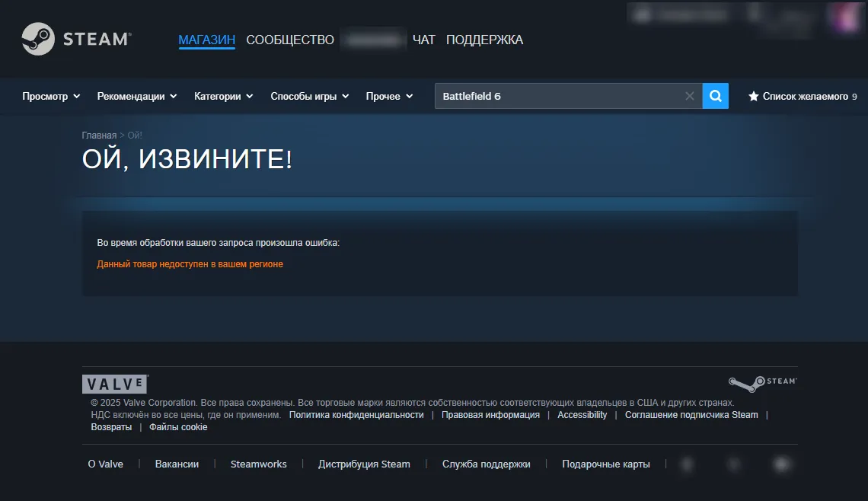Click the wishlist star icon

pyautogui.click(x=754, y=97)
